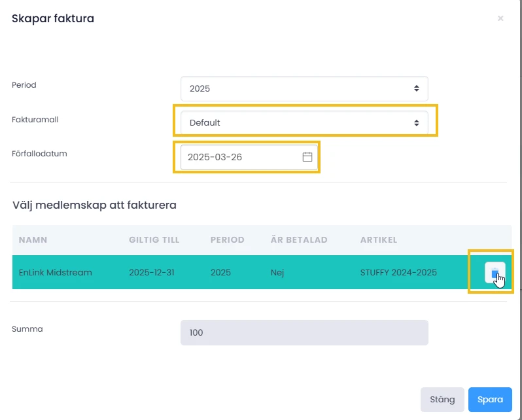Screen dimensions: 522x420
Task: Click the Förfallodatum date field
Action: tap(242, 157)
